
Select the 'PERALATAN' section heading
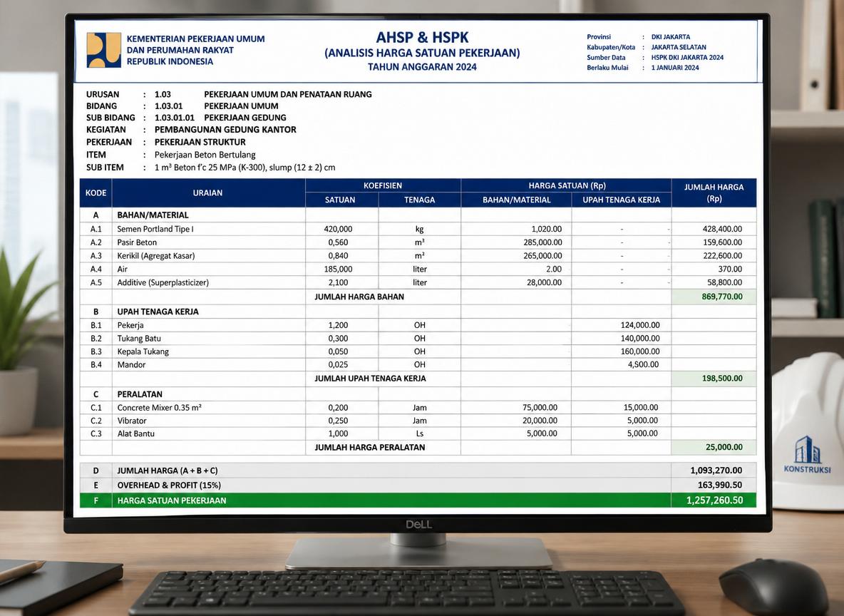pyautogui.click(x=140, y=394)
